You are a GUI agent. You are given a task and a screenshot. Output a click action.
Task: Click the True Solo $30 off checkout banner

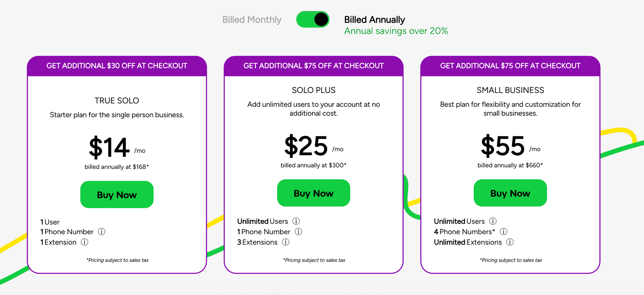tap(117, 66)
